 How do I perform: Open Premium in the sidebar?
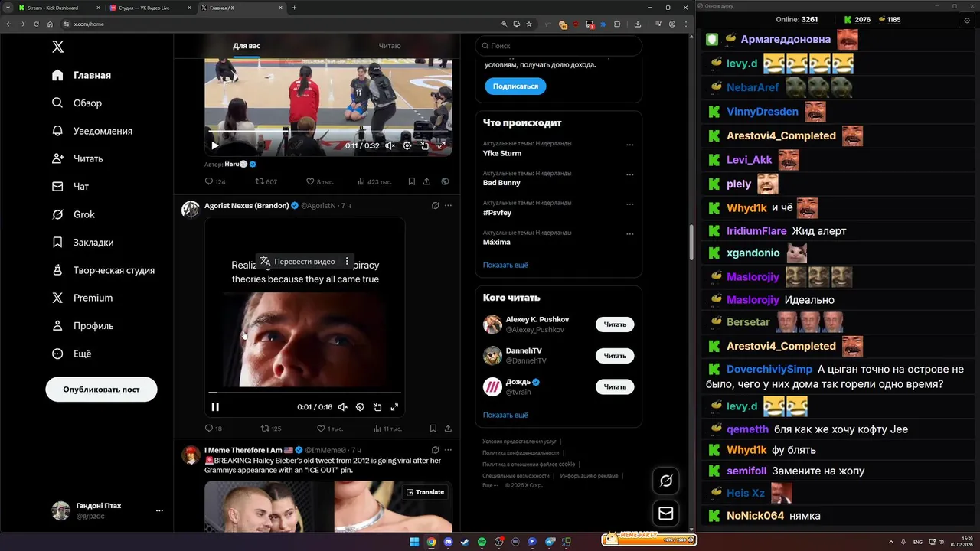pyautogui.click(x=82, y=298)
